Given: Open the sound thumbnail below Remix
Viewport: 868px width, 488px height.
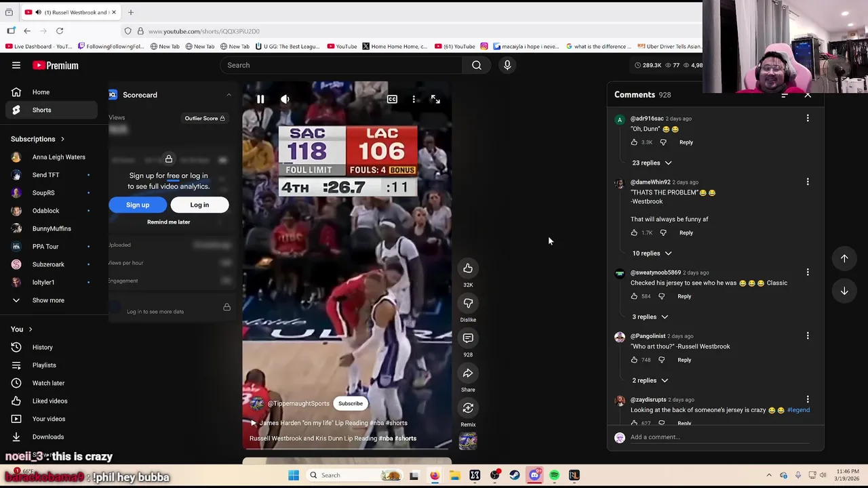Looking at the screenshot, I should [x=468, y=441].
